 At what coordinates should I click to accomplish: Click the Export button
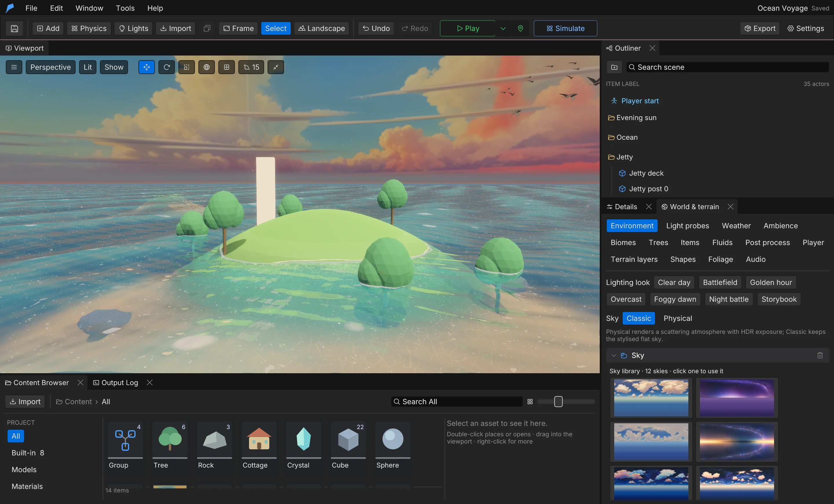(x=760, y=28)
